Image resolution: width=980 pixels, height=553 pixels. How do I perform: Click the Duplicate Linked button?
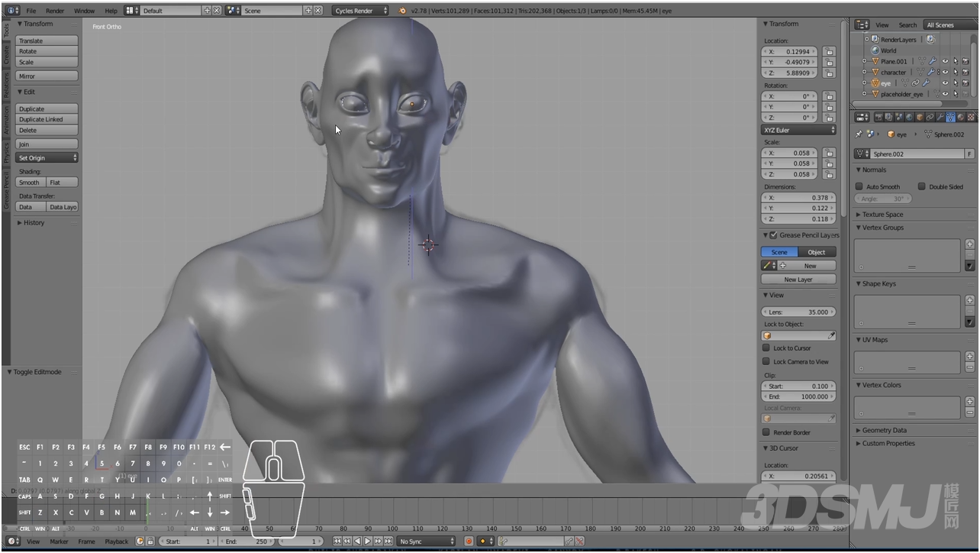pyautogui.click(x=47, y=119)
